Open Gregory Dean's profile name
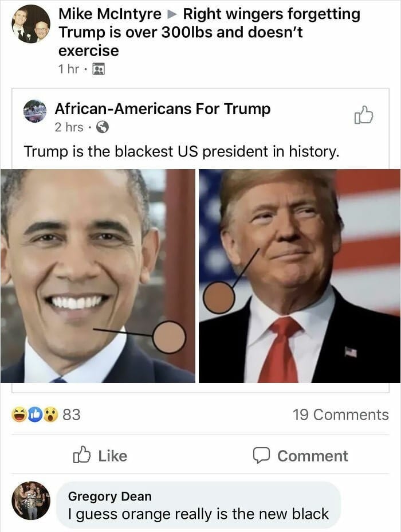 coord(110,496)
